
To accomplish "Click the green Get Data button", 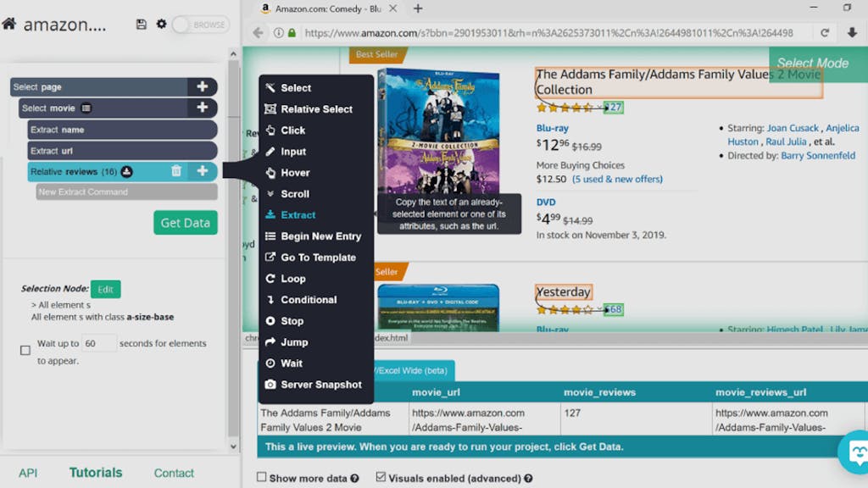I will pos(186,223).
